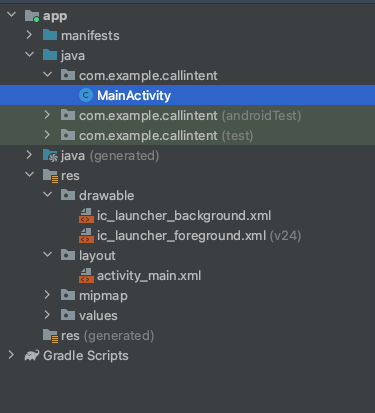The height and width of the screenshot is (413, 375).
Task: Click the manifests folder icon
Action: pyautogui.click(x=50, y=35)
